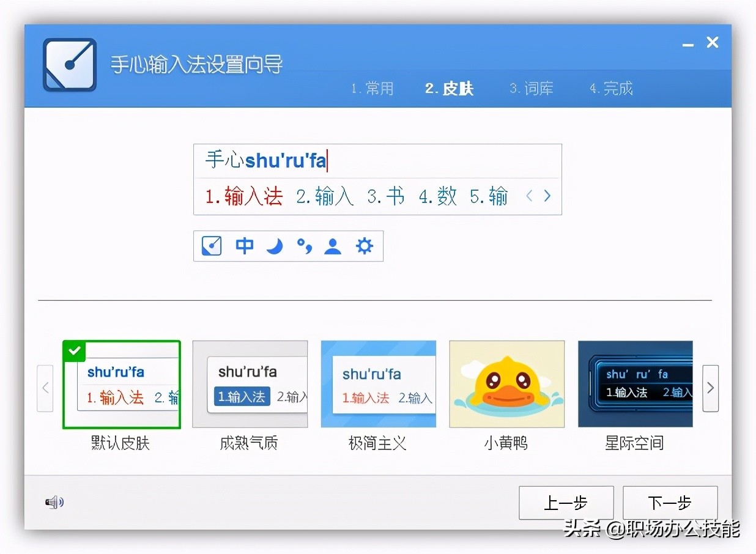Toggle Chinese/English mode '中' icon

245,246
